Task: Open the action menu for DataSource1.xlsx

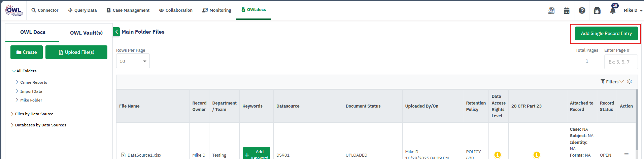Action: tap(626, 155)
